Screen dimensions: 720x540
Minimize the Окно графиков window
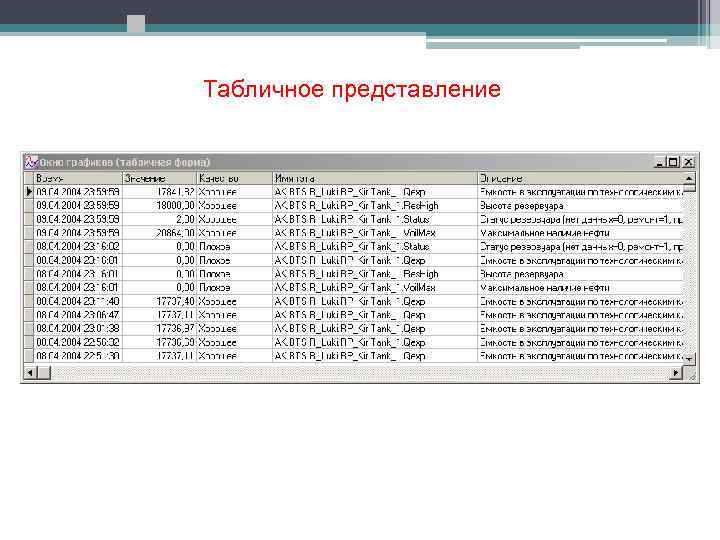pyautogui.click(x=660, y=162)
